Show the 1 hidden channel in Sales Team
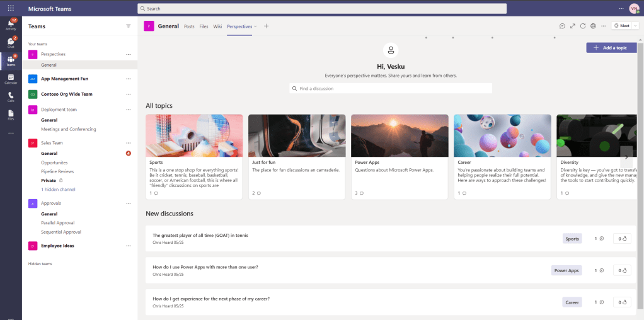Image resolution: width=644 pixels, height=320 pixels. pyautogui.click(x=58, y=190)
